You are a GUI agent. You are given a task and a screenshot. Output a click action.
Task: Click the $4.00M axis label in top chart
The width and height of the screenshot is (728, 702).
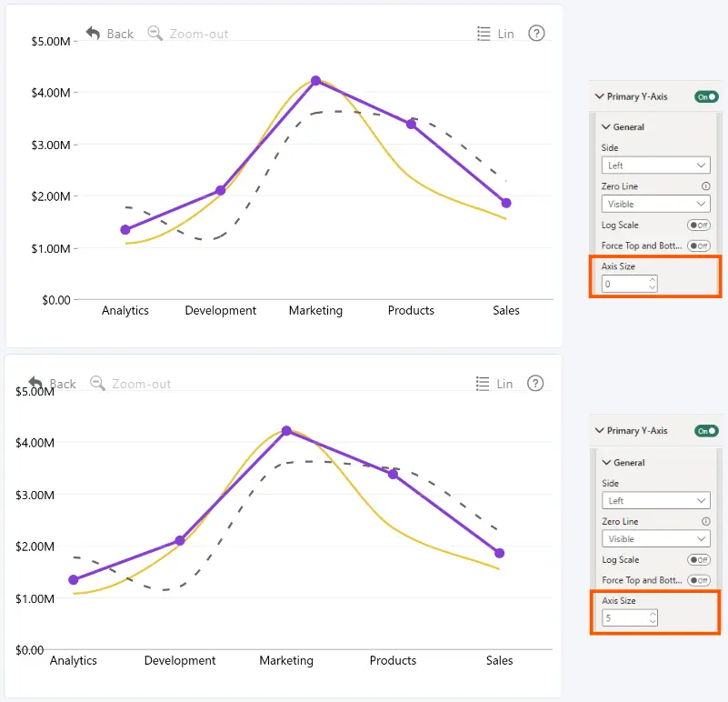(x=51, y=93)
